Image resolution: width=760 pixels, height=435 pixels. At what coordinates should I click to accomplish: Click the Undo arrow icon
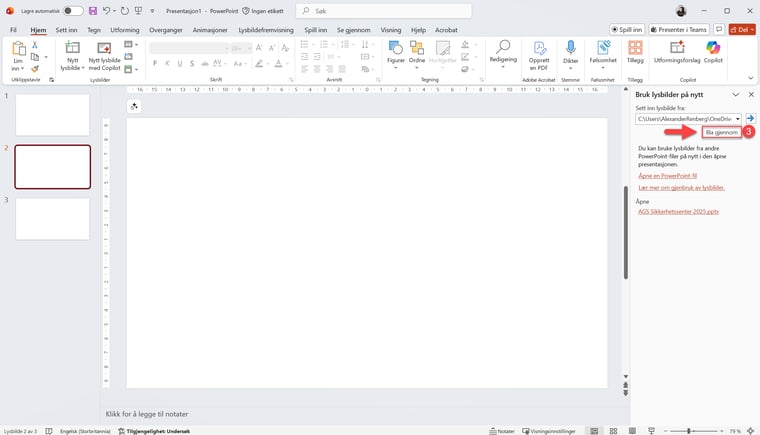107,11
